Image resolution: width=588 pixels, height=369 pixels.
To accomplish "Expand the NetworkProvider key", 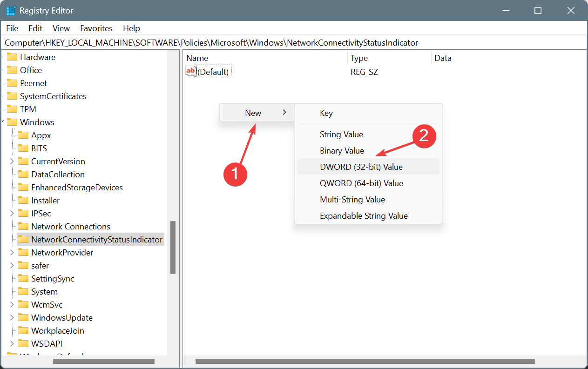I will (x=12, y=253).
